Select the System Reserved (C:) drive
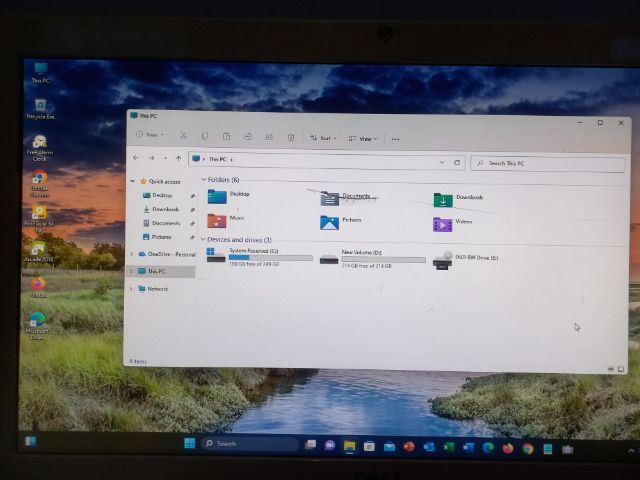 coord(259,256)
